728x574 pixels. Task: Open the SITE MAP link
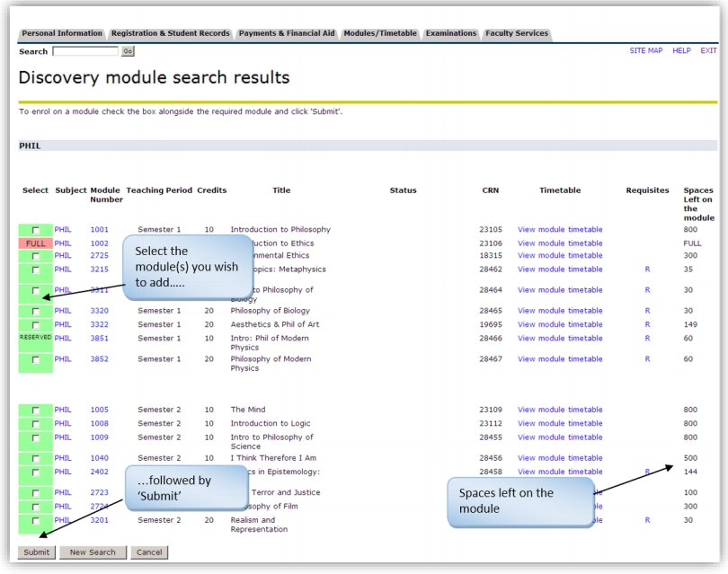[x=646, y=50]
